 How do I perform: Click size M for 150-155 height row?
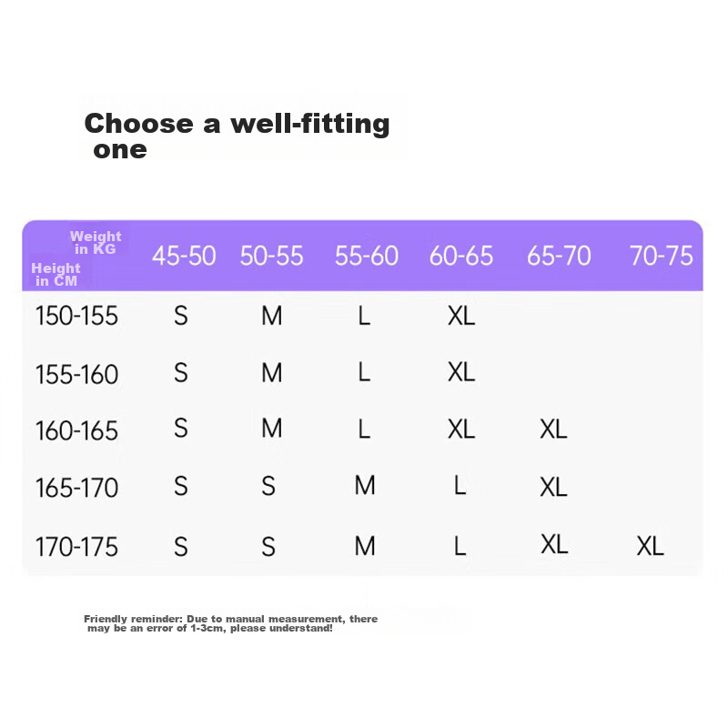click(271, 316)
